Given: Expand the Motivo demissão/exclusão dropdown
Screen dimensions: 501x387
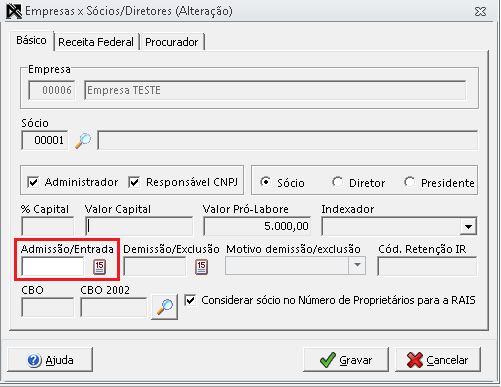Looking at the screenshot, I should (x=357, y=265).
